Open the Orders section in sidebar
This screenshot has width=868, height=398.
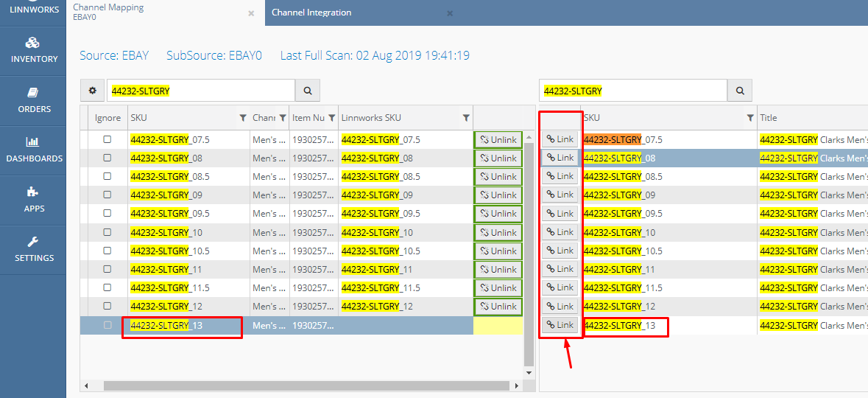33,100
